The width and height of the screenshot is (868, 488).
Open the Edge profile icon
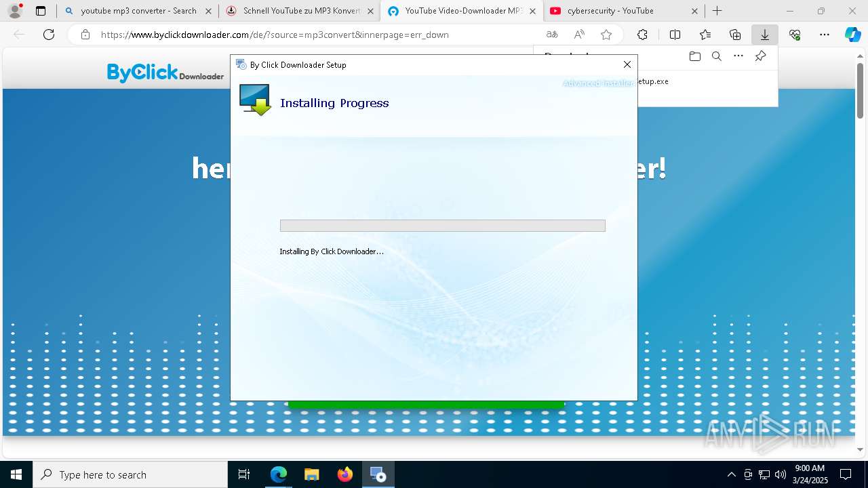(15, 11)
